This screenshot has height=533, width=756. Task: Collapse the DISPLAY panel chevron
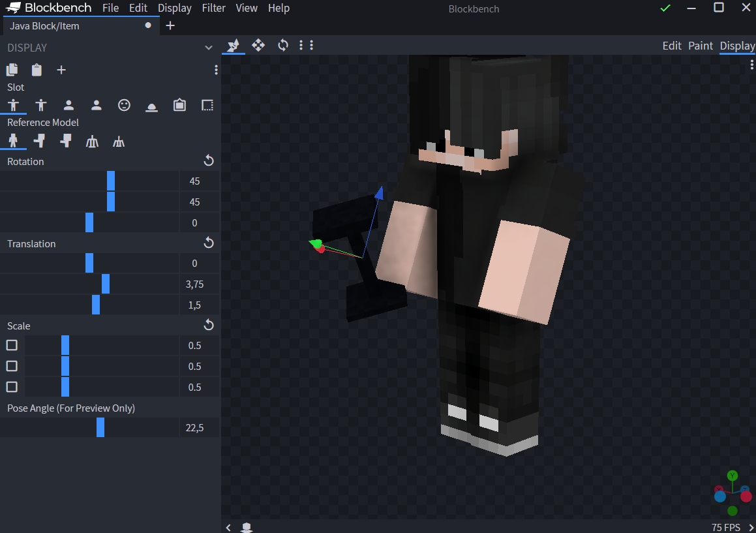209,48
